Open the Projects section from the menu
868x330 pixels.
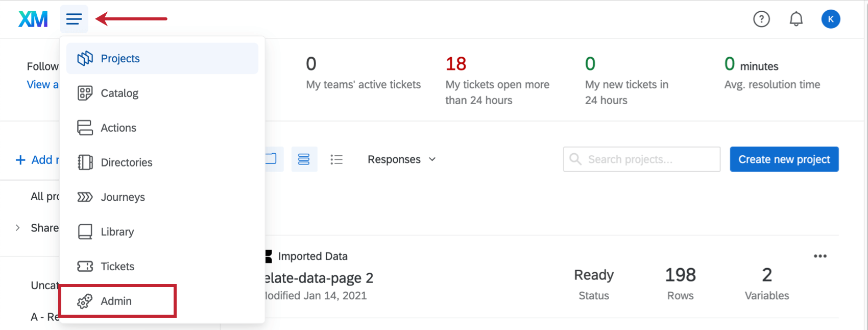click(120, 58)
